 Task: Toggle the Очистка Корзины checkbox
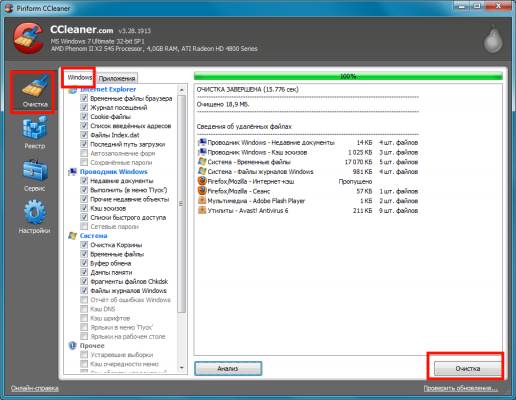point(84,244)
